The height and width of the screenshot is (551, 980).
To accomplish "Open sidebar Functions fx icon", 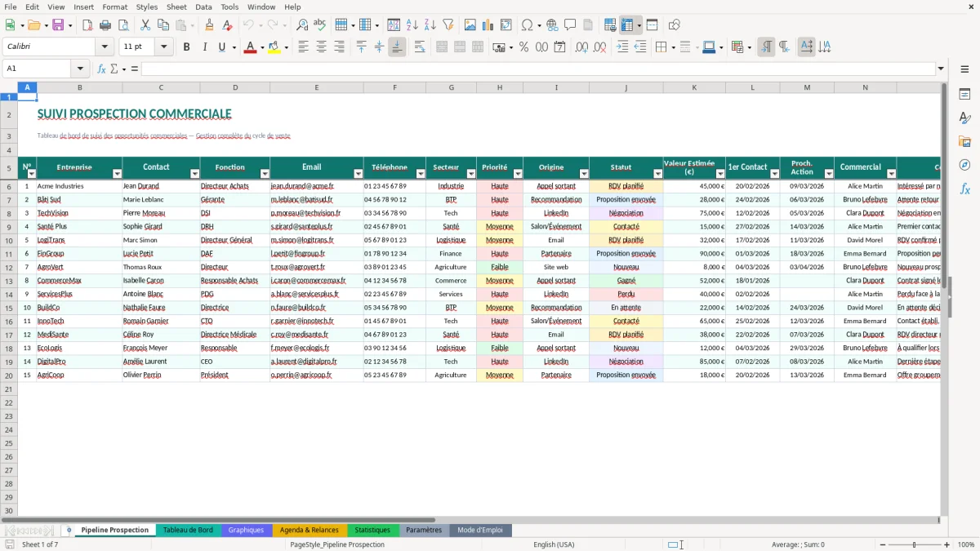I will click(x=964, y=189).
